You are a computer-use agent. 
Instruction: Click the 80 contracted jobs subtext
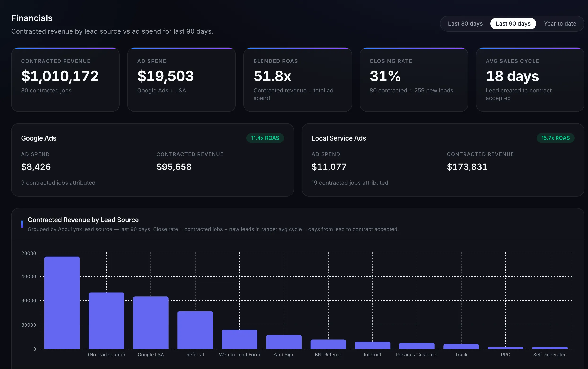pyautogui.click(x=46, y=91)
